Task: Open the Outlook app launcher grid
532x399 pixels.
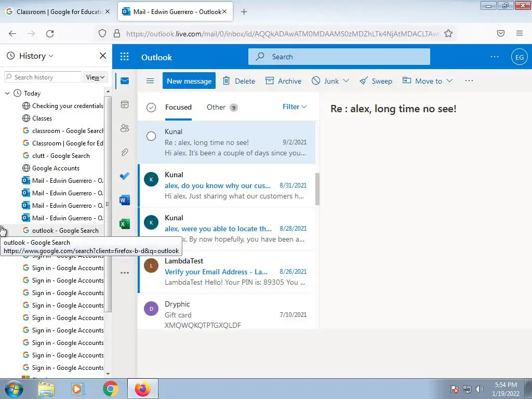Action: click(x=125, y=57)
